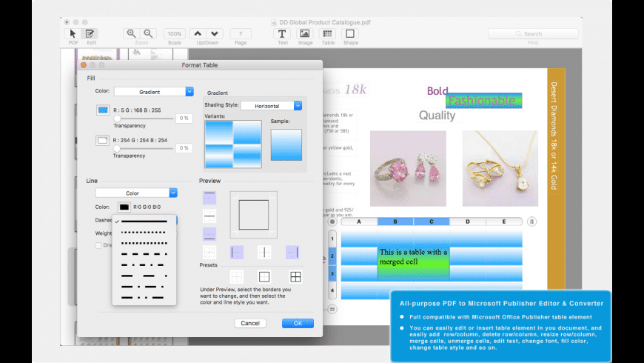
Task: Click the zoom in magnifier icon
Action: pyautogui.click(x=132, y=33)
